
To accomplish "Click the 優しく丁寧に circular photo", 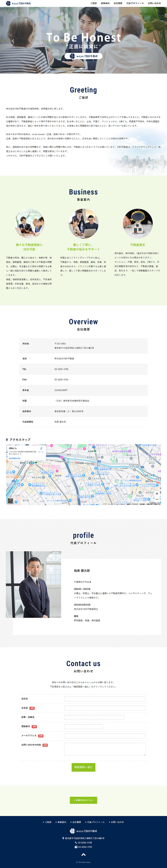I will pos(83,223).
